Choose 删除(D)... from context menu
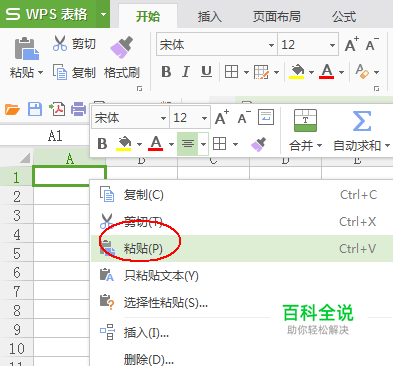The height and width of the screenshot is (366, 393). [x=242, y=359]
